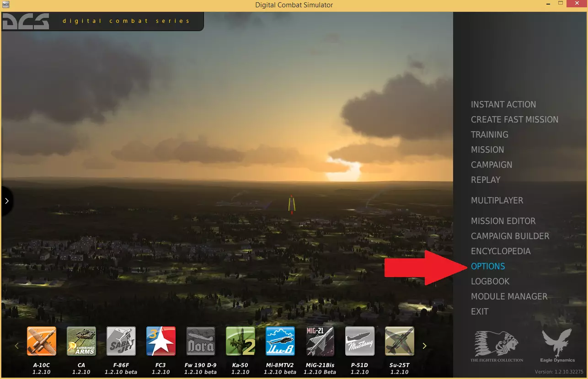Open the Mission Editor

click(x=503, y=221)
